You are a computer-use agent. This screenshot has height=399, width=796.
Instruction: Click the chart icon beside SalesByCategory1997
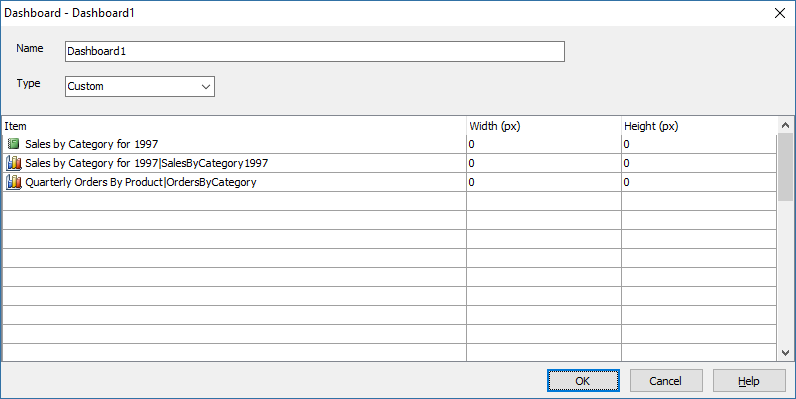(14, 163)
